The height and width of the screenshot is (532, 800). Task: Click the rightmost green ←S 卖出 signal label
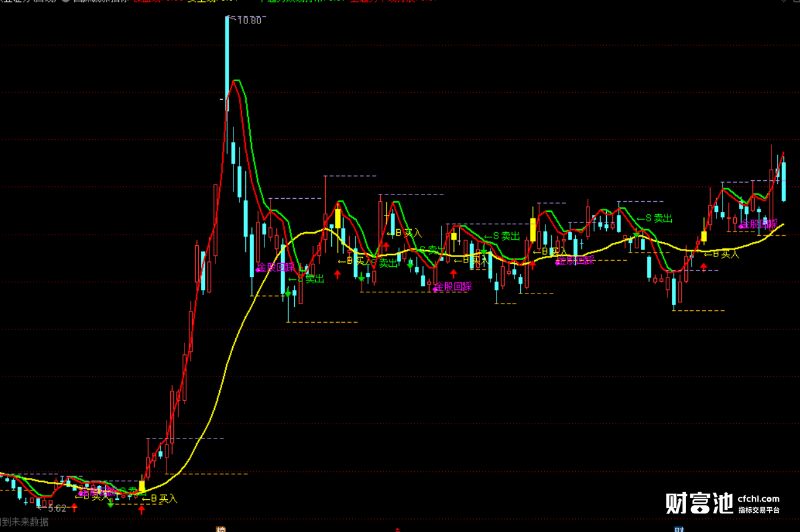tap(654, 219)
